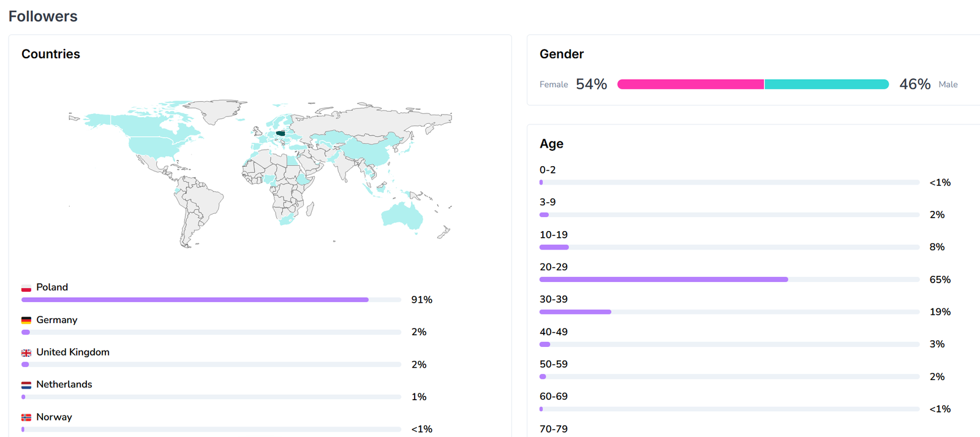980x437 pixels.
Task: Click the Countries panel heading
Action: pyautogui.click(x=51, y=54)
